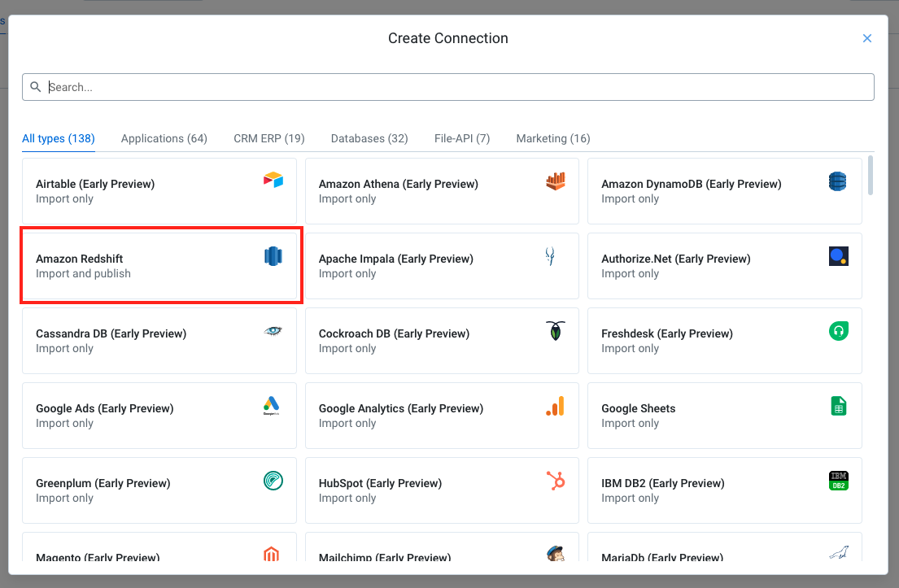Screen dimensions: 899x588
Task: Switch to the Applications tab
Action: [x=164, y=138]
